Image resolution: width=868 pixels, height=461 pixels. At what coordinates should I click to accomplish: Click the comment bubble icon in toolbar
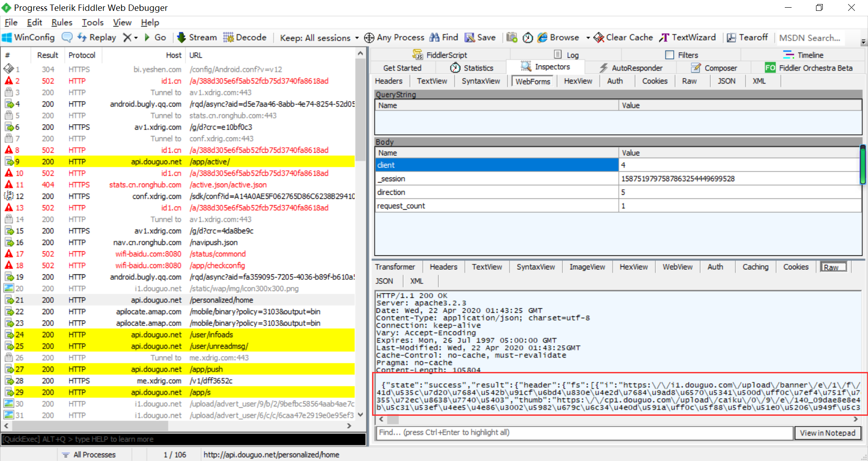pyautogui.click(x=67, y=38)
